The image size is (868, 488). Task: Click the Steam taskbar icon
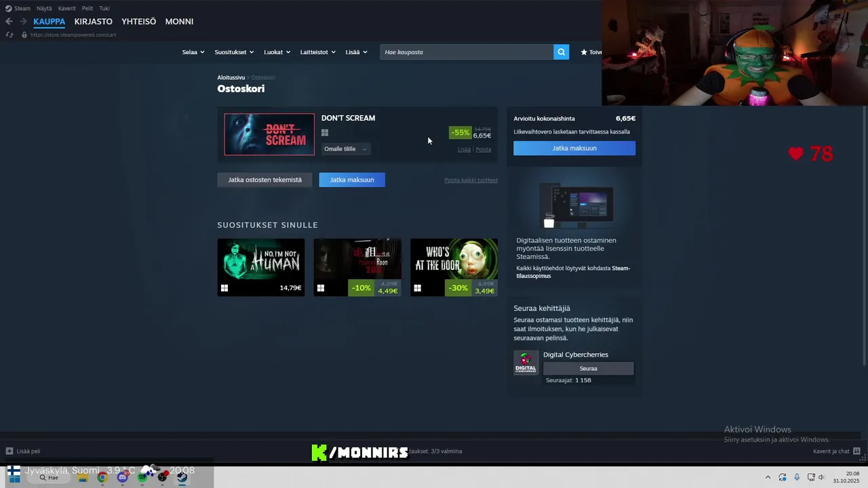(182, 477)
